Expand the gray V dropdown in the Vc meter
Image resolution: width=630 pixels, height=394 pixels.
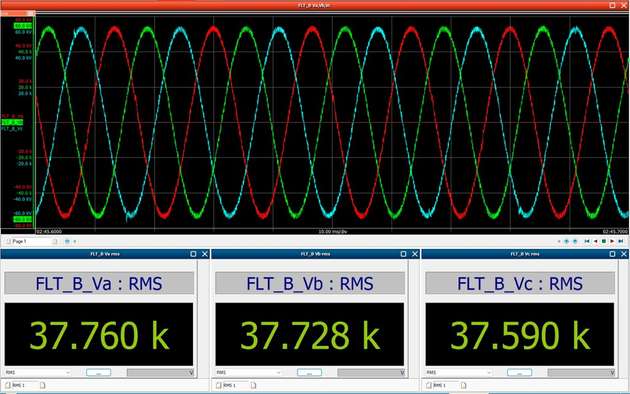581,373
